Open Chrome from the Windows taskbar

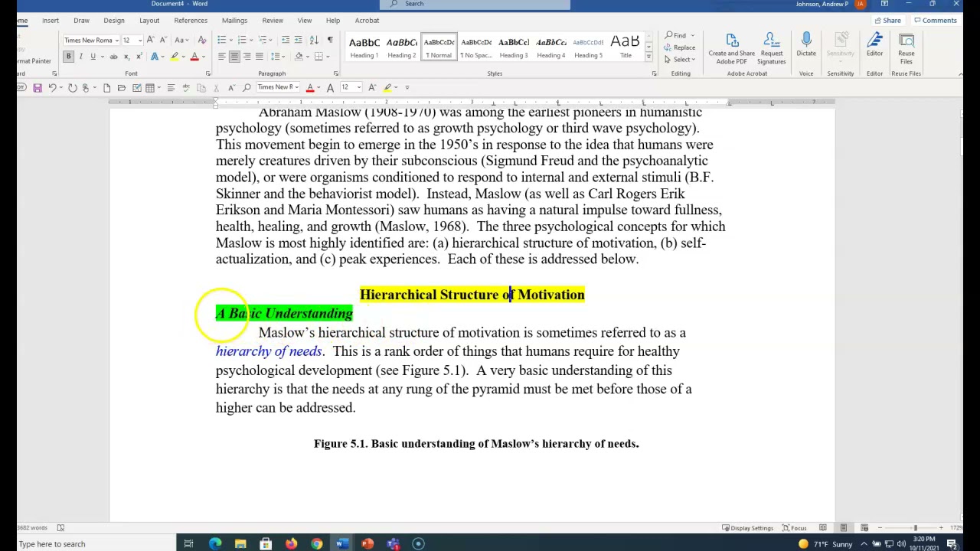[316, 544]
